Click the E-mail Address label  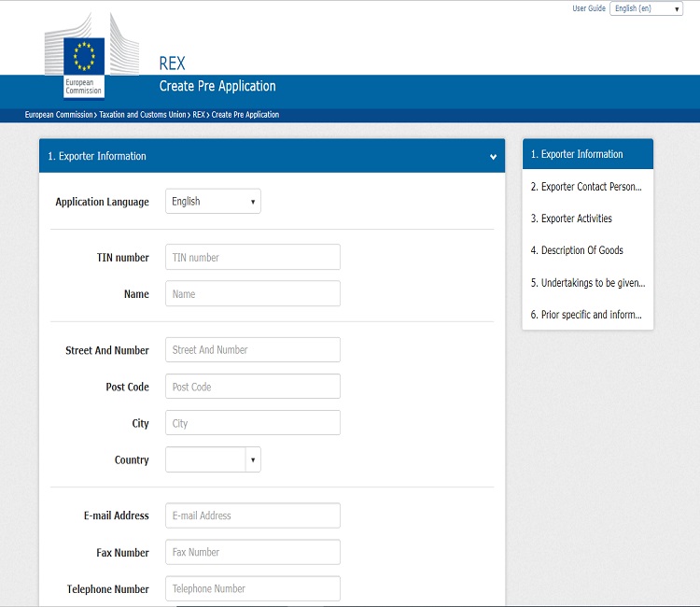[117, 515]
